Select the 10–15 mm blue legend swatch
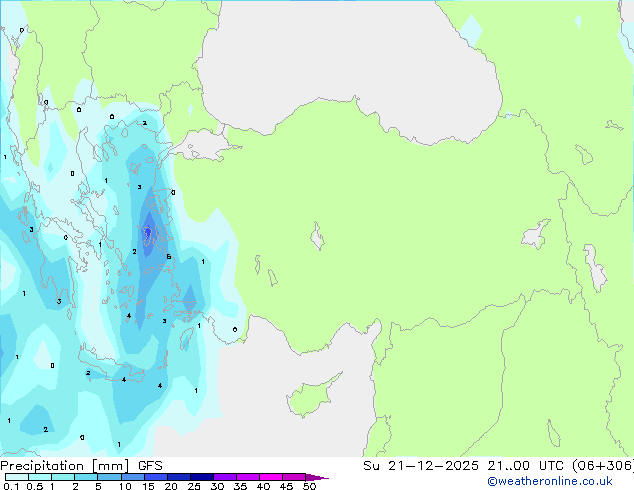 coord(132,477)
